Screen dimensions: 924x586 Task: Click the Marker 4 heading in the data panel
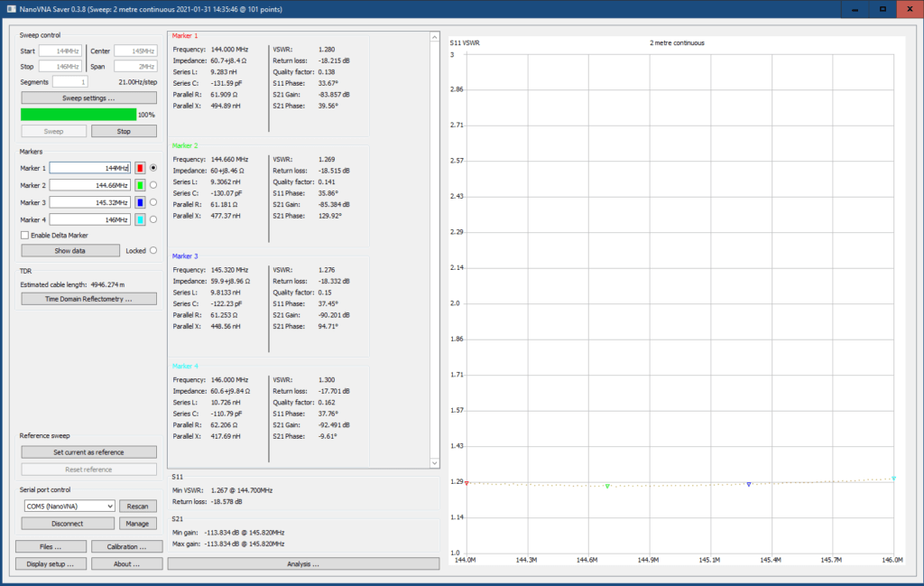click(x=185, y=366)
